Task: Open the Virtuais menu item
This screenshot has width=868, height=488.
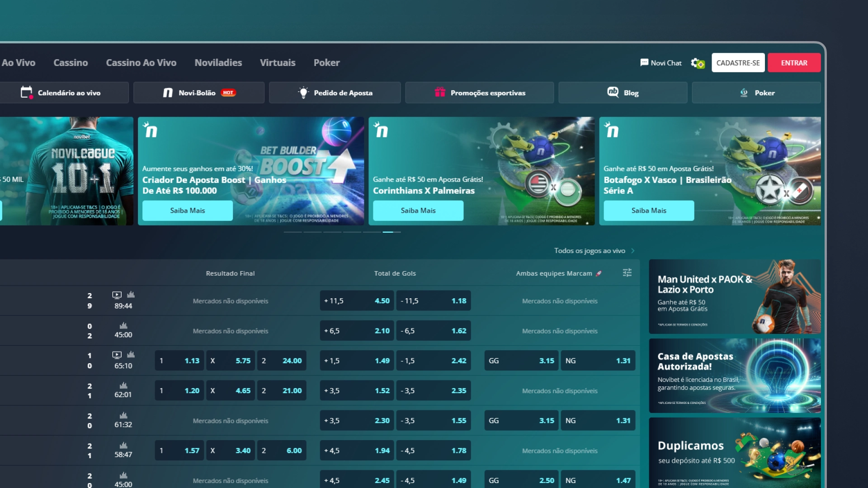Action: click(278, 63)
